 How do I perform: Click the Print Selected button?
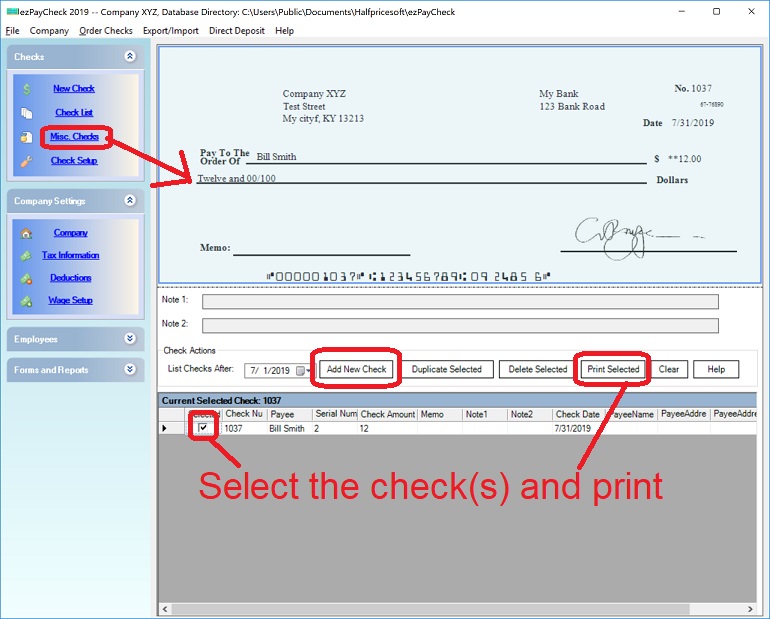click(613, 369)
